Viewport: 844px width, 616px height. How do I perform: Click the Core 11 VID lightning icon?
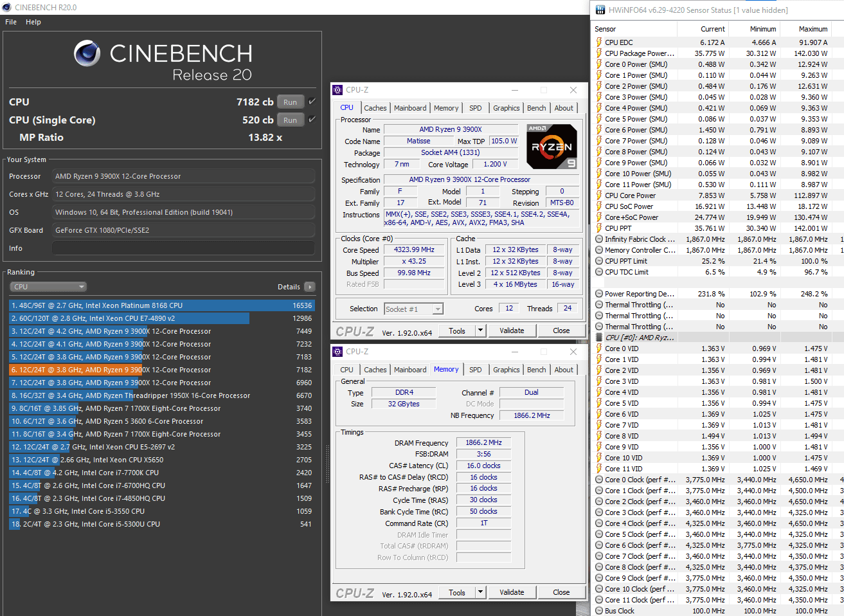click(x=599, y=469)
